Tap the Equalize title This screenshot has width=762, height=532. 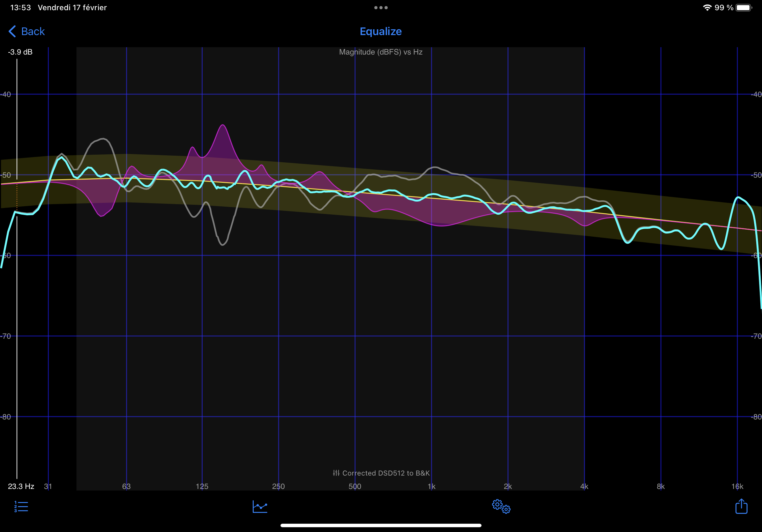click(x=381, y=32)
